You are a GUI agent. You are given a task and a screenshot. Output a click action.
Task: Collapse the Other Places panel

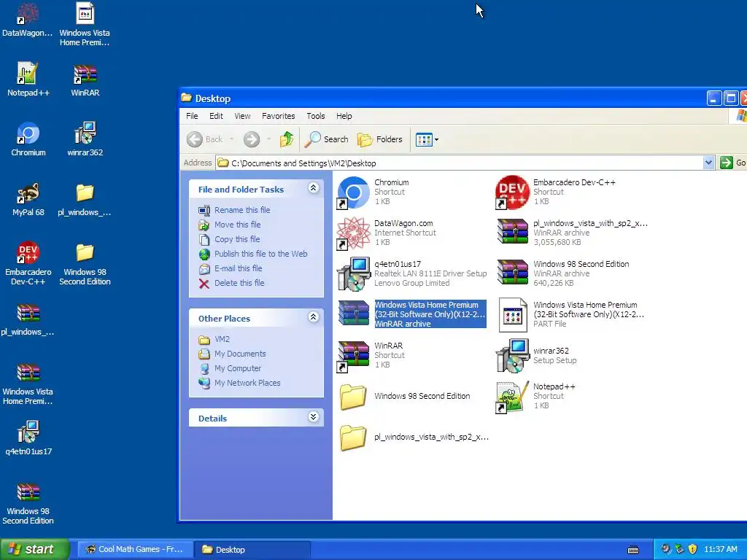(313, 317)
